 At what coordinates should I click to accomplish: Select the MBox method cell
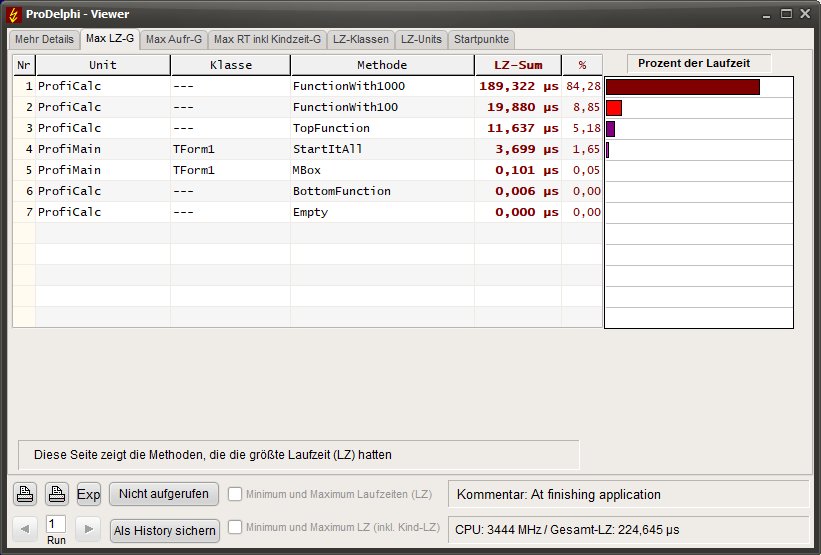(x=382, y=170)
